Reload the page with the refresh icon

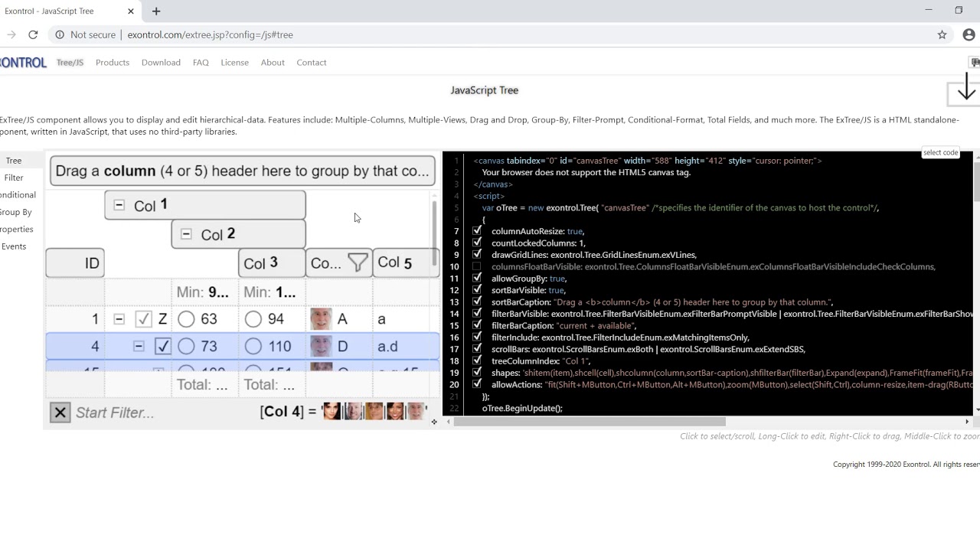[33, 34]
